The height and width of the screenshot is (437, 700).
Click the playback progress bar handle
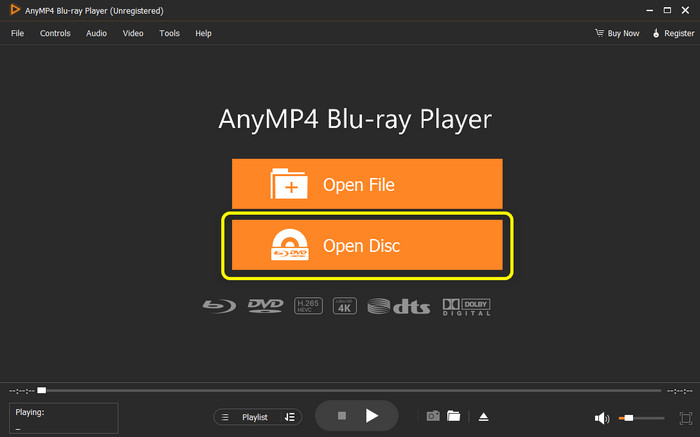click(x=42, y=391)
